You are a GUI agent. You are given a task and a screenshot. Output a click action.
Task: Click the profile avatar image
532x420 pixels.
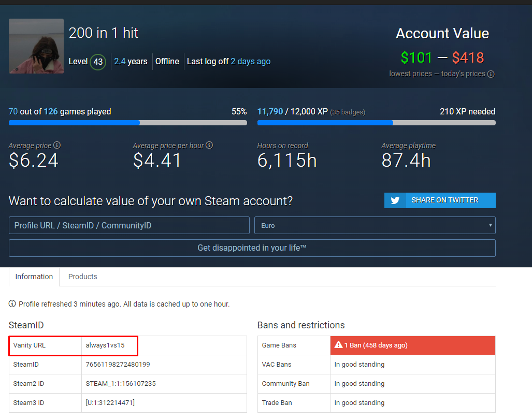(36, 46)
